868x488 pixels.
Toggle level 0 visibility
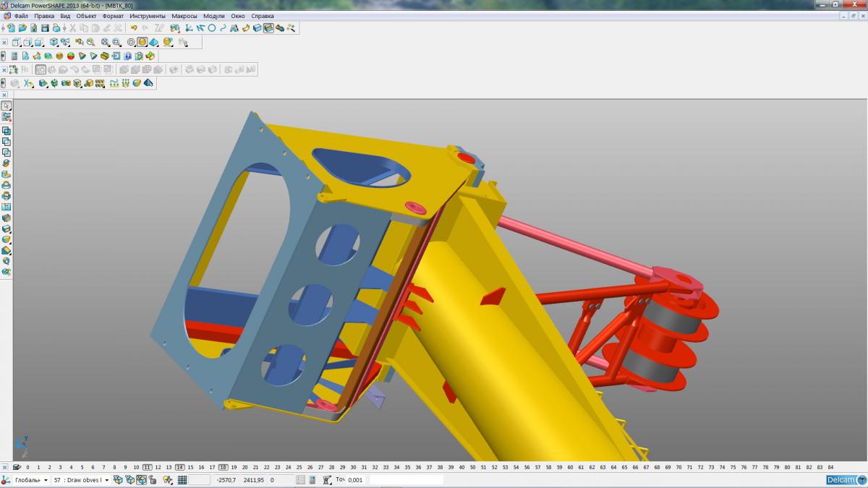pos(27,467)
